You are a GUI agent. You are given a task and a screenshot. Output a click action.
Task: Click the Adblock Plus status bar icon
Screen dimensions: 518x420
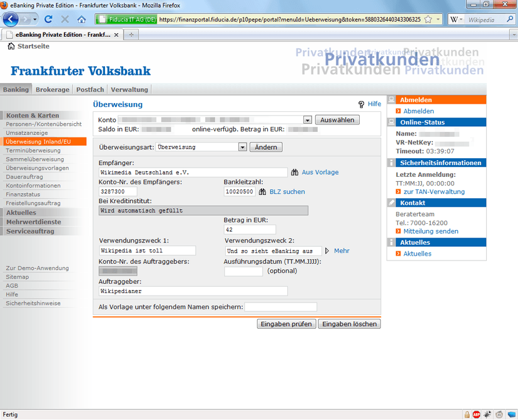(476, 414)
